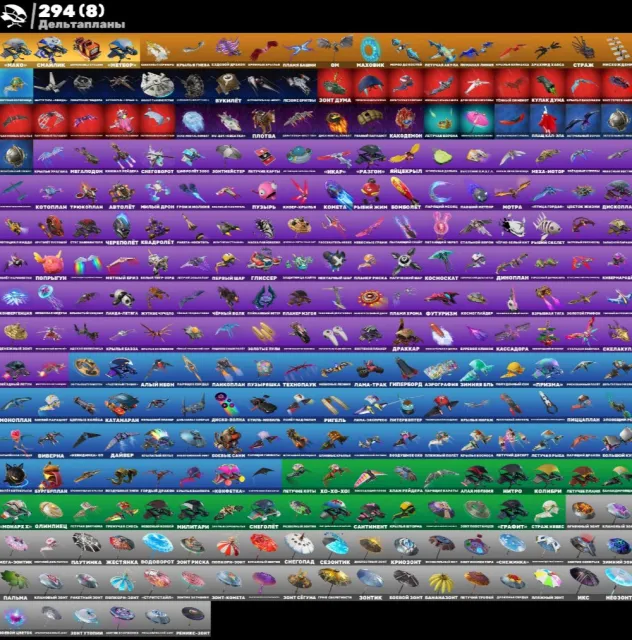The height and width of the screenshot is (640, 632).
Task: Select the ФУТУРИЗМ glider
Action: tap(441, 299)
